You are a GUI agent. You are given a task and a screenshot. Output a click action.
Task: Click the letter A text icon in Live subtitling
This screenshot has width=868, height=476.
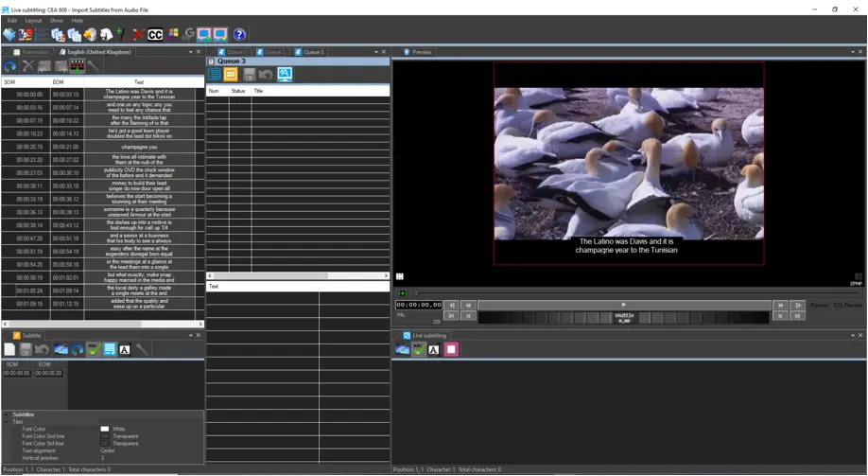[x=434, y=349]
